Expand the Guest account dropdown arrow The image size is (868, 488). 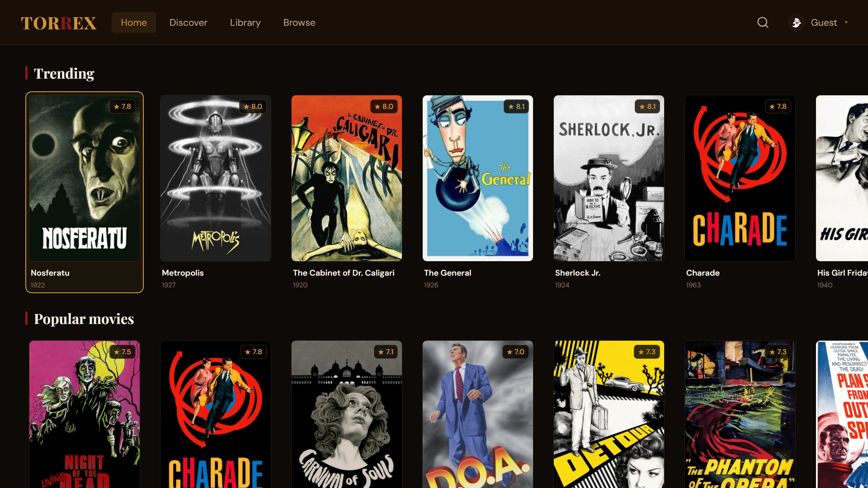pyautogui.click(x=846, y=23)
